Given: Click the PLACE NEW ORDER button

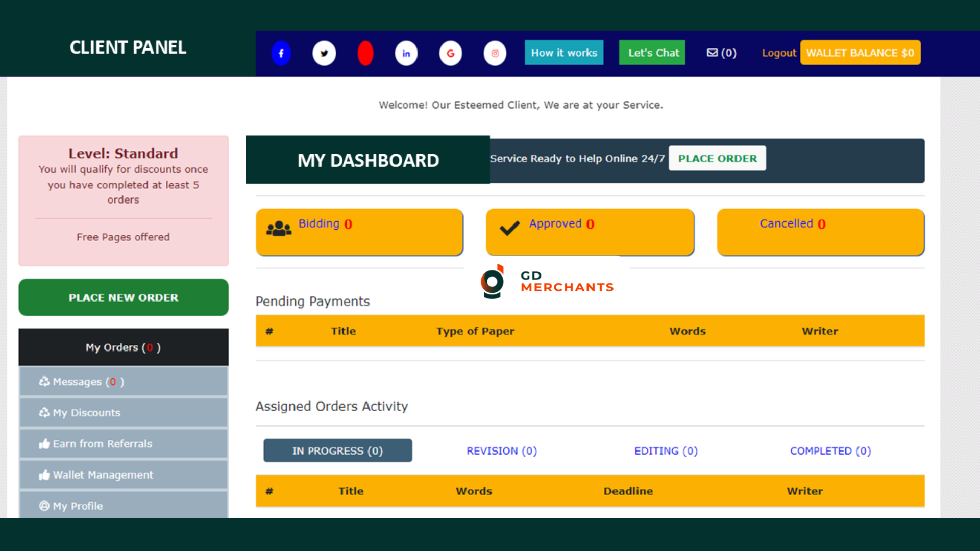Looking at the screenshot, I should (124, 297).
